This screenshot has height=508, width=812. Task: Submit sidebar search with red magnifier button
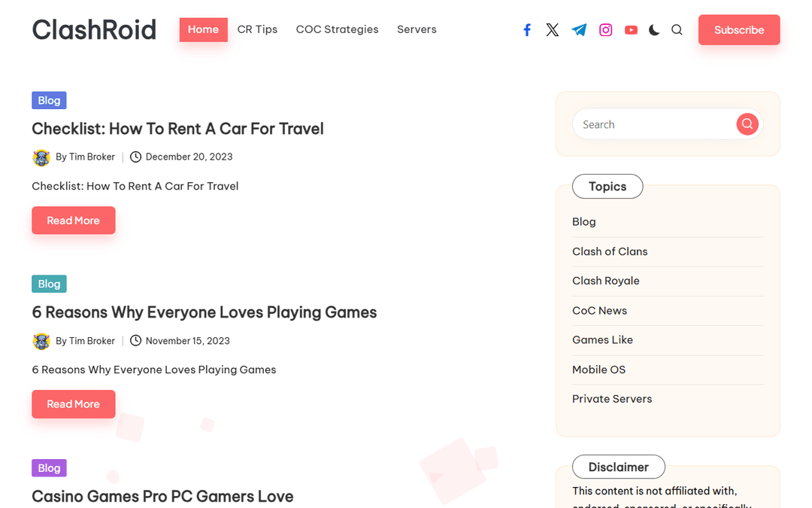point(747,124)
